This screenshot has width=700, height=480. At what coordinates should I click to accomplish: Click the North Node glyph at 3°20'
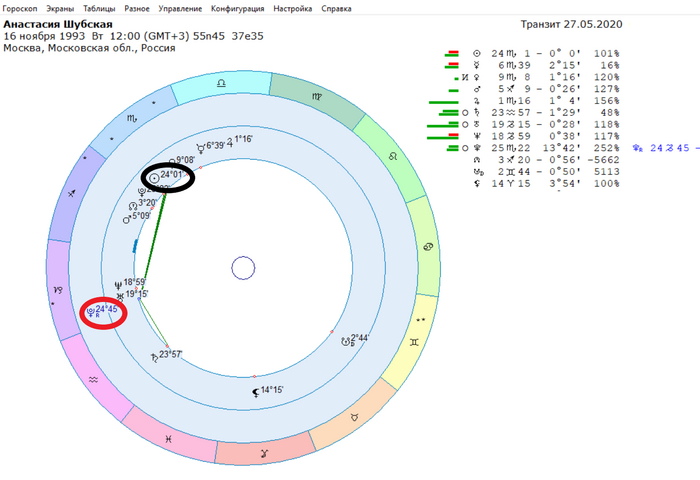133,206
